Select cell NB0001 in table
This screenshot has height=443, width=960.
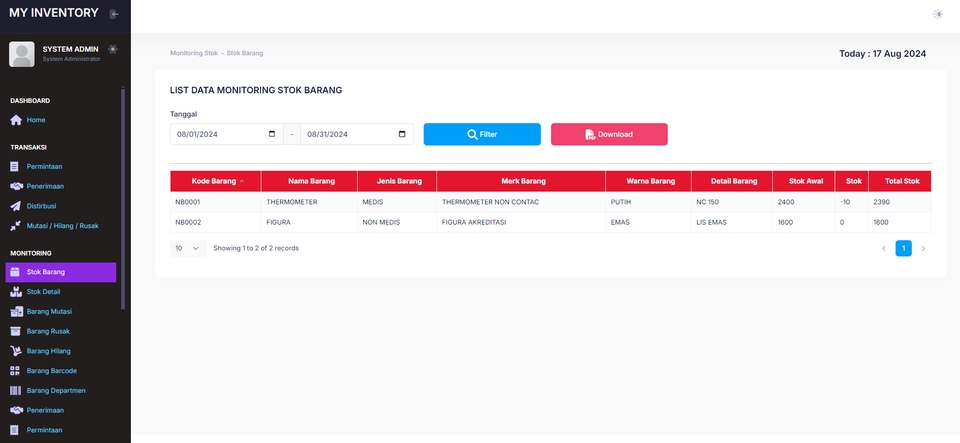(x=216, y=202)
